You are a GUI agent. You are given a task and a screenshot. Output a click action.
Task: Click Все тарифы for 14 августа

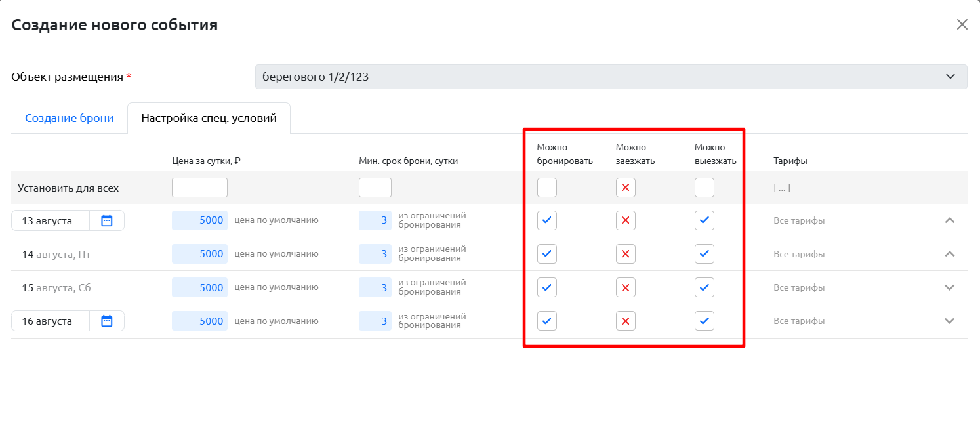(799, 255)
